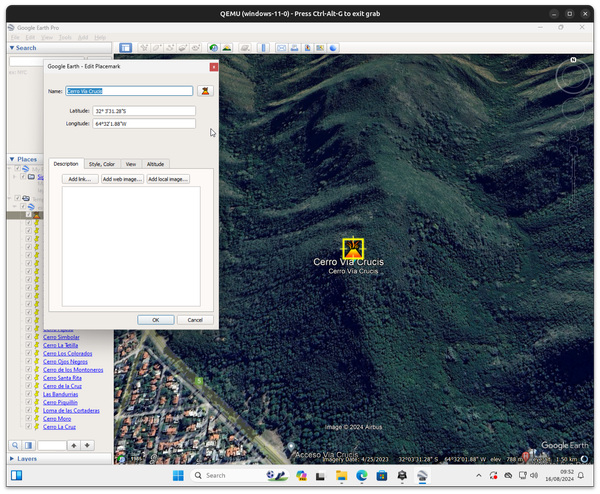Open the placemark icon chooser next to Name

point(205,91)
